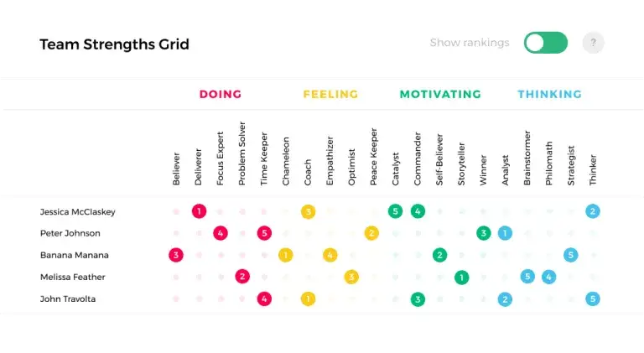This screenshot has width=644, height=353.
Task: Click Banana Manana's Strategist rank 5 badge
Action: 570,255
